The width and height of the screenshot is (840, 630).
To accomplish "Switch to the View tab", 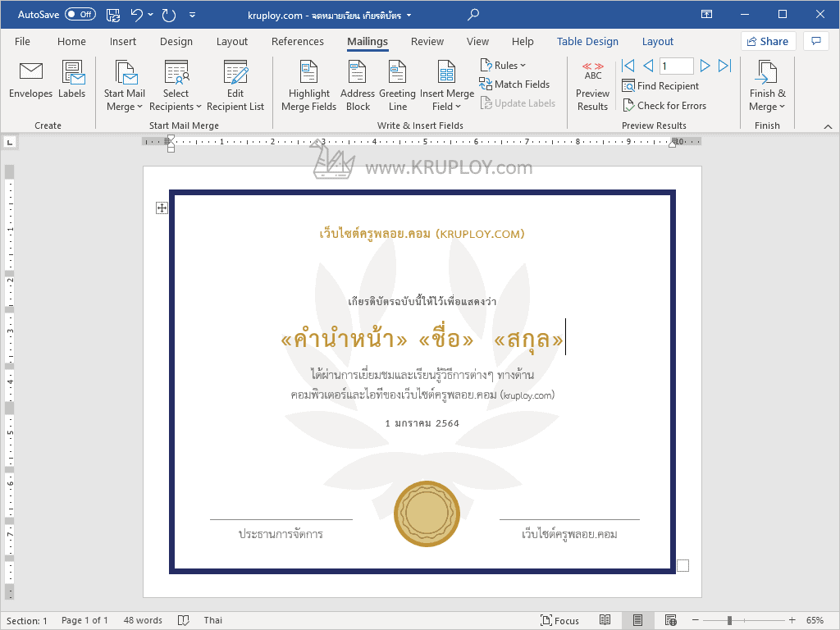I will (477, 41).
